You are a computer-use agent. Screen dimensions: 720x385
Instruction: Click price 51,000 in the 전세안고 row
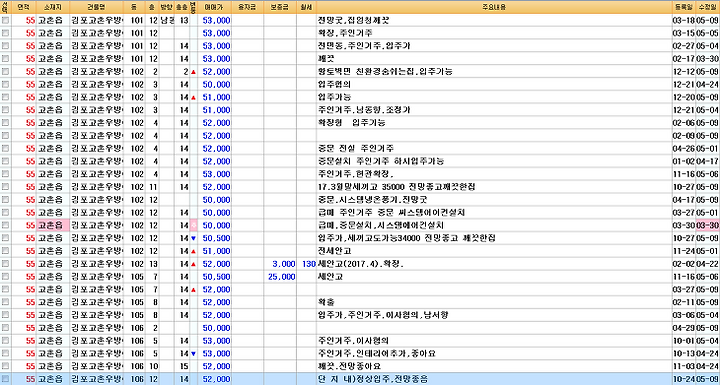[x=216, y=251]
